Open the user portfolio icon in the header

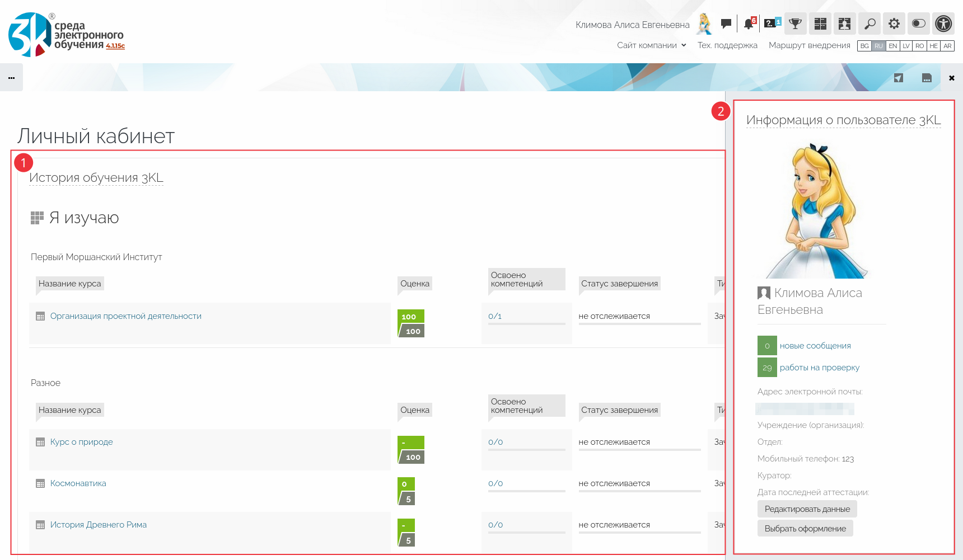coord(845,23)
